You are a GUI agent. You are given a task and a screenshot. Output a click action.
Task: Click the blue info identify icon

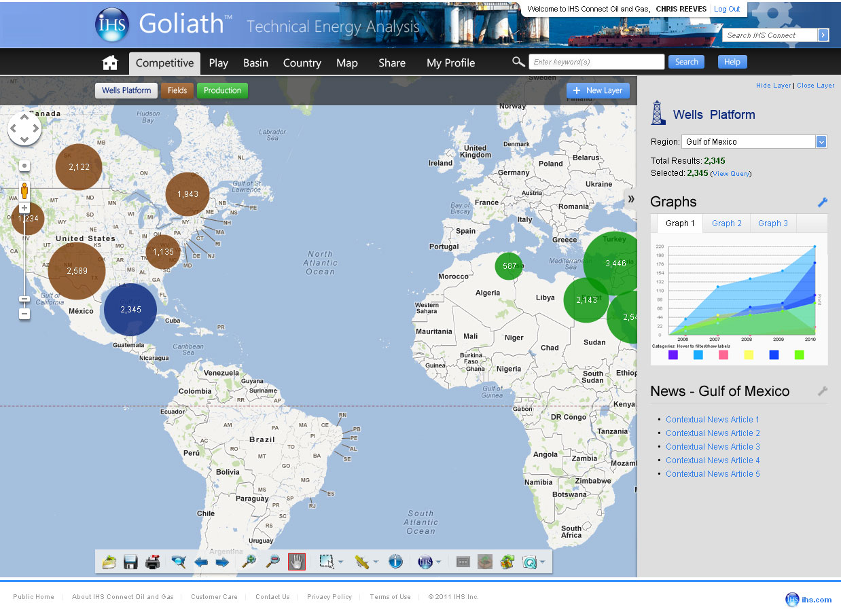[x=396, y=562]
